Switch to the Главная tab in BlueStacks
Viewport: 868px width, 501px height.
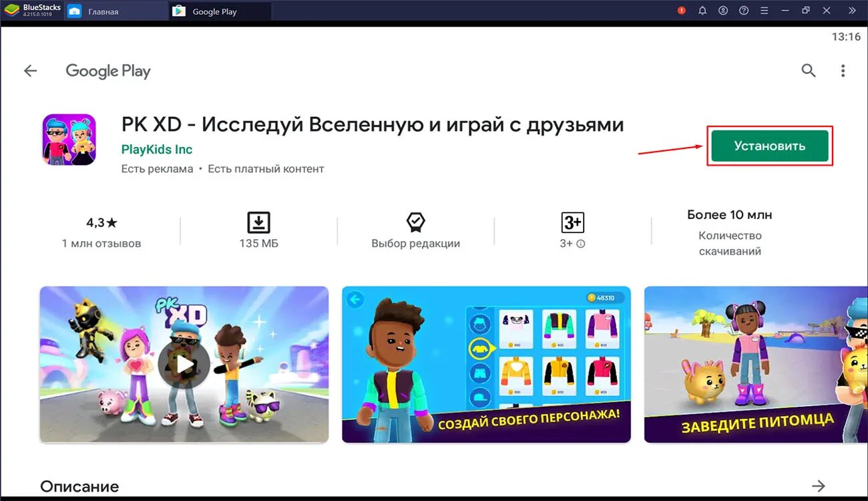tap(116, 11)
